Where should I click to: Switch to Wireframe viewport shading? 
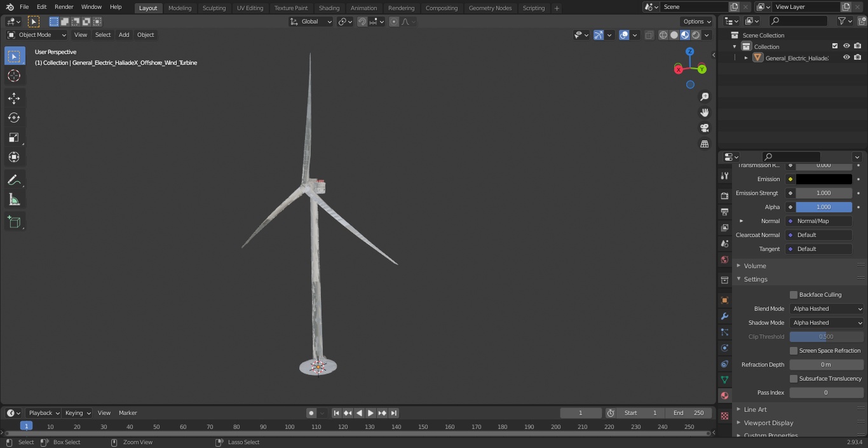663,35
